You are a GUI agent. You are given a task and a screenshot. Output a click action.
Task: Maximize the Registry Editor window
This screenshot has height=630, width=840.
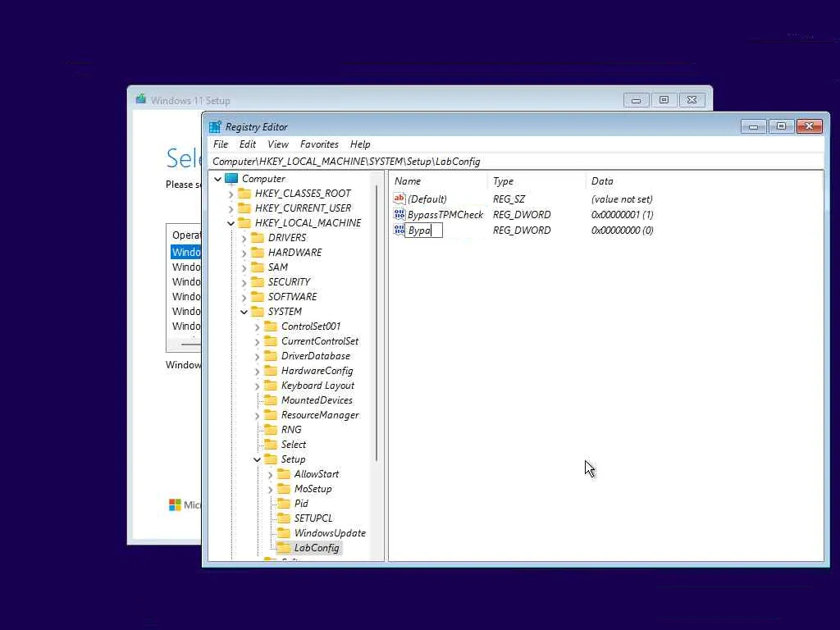click(x=781, y=126)
